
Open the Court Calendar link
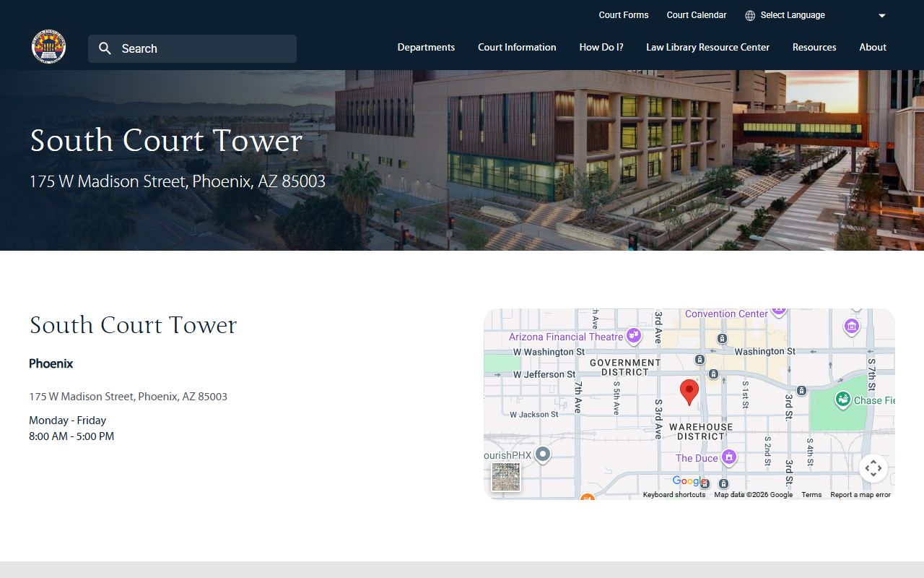point(697,15)
